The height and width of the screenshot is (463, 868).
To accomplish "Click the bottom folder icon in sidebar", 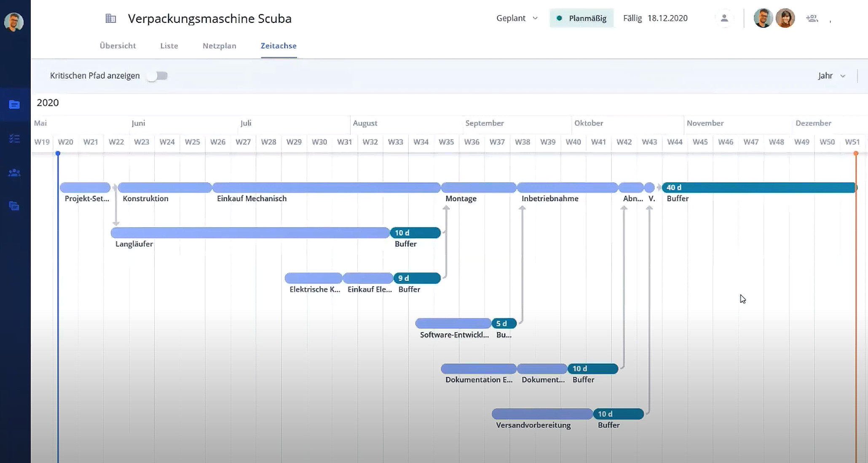I will 15,206.
